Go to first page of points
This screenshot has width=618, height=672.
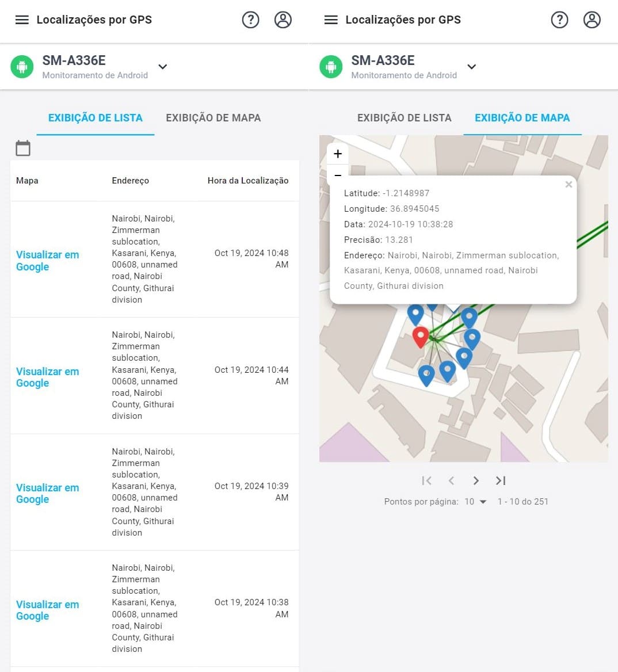pos(426,481)
